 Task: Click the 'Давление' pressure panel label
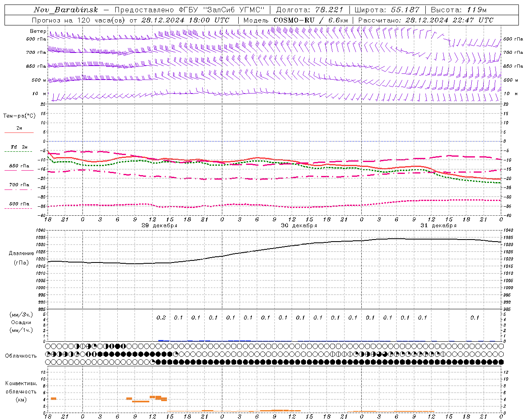click(21, 253)
